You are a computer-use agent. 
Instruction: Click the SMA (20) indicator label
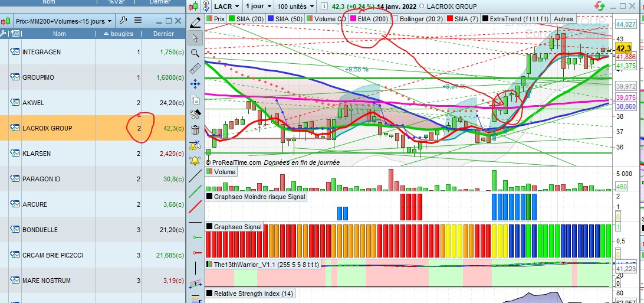(x=246, y=19)
